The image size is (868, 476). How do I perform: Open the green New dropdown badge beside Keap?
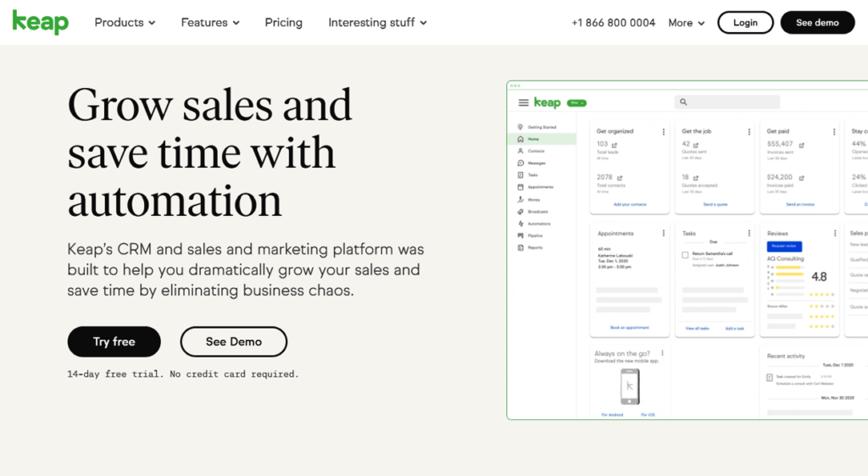tap(576, 102)
